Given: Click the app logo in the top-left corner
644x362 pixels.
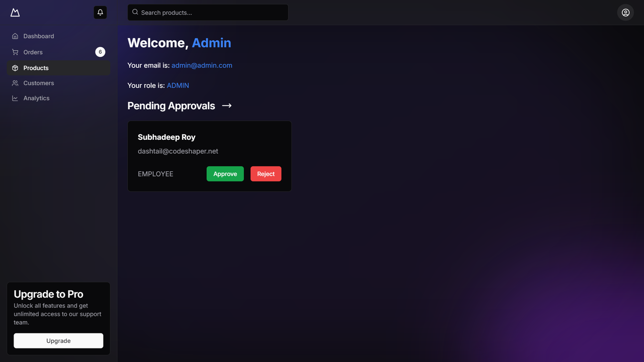Looking at the screenshot, I should 15,12.
